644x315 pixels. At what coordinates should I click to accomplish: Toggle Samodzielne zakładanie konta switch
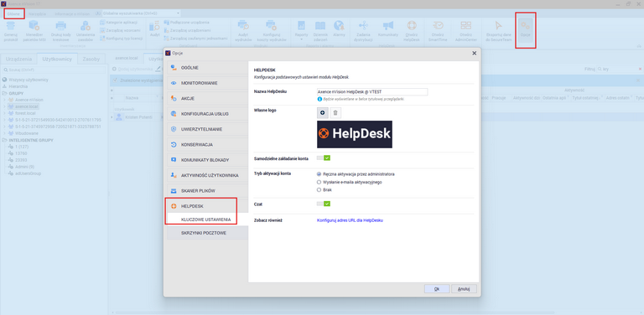point(324,157)
